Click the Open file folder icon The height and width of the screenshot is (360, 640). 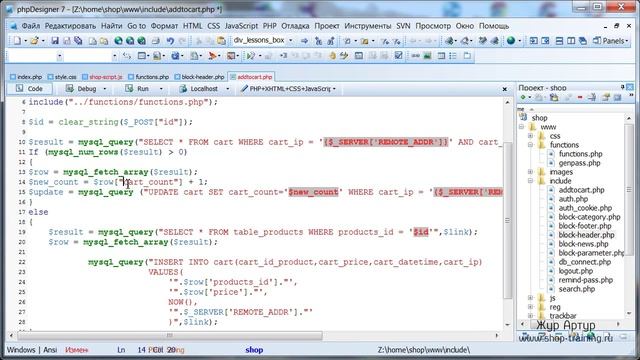(x=34, y=41)
